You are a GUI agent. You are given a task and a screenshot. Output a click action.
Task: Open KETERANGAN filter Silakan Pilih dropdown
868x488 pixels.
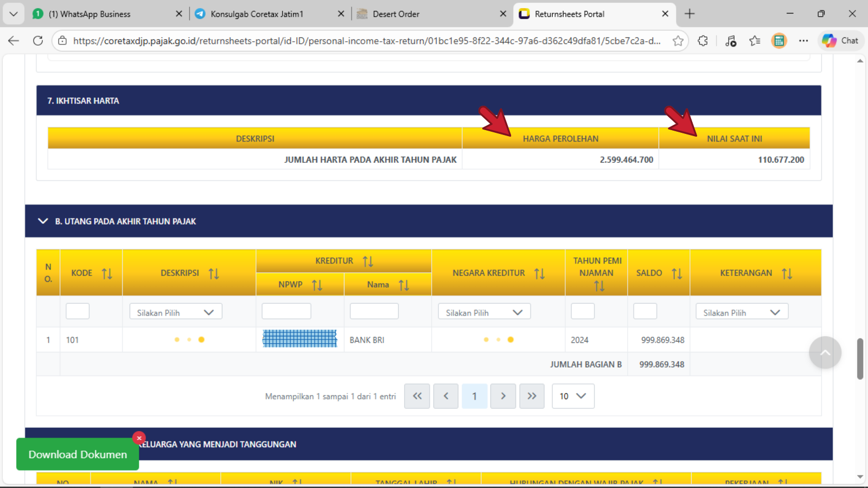tap(741, 312)
